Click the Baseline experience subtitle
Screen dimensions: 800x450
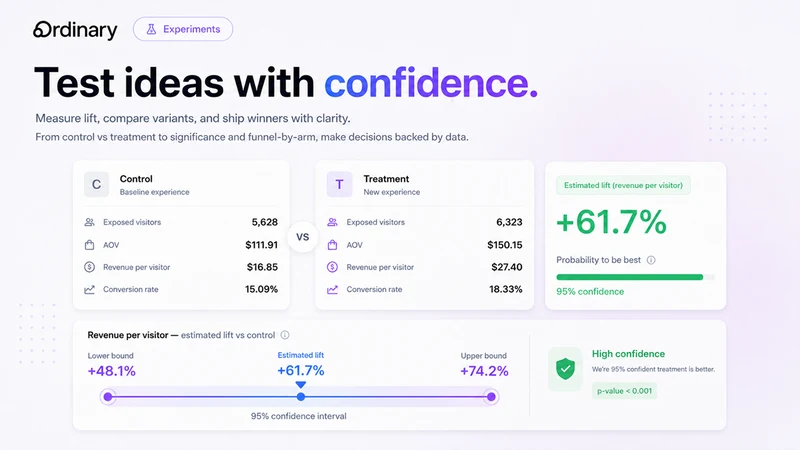[155, 192]
